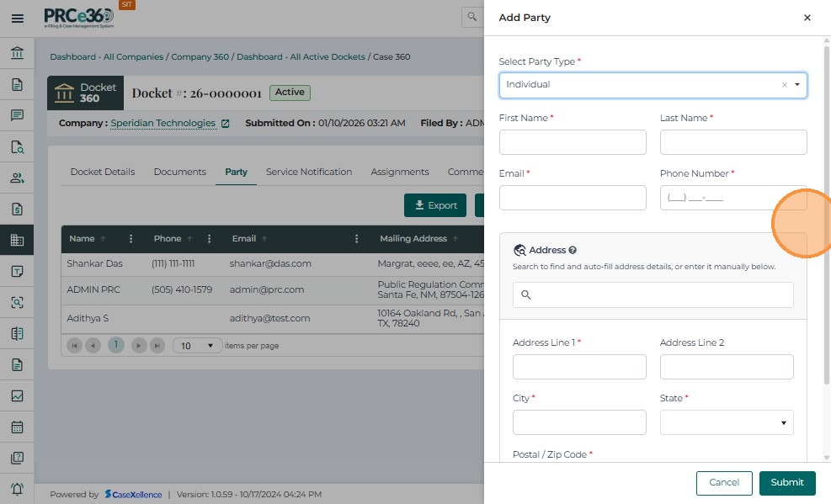831x504 pixels.
Task: Open the chart report sidebar icon
Action: point(17,395)
